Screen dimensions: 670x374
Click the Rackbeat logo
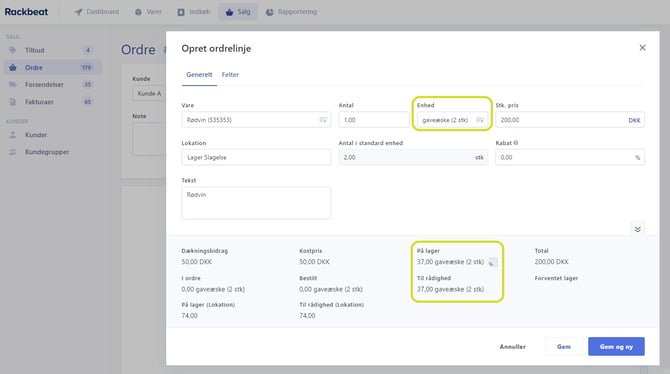click(26, 12)
